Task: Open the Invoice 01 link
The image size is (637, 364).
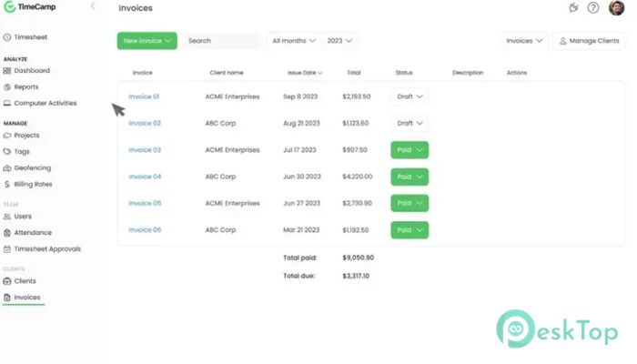Action: point(144,96)
